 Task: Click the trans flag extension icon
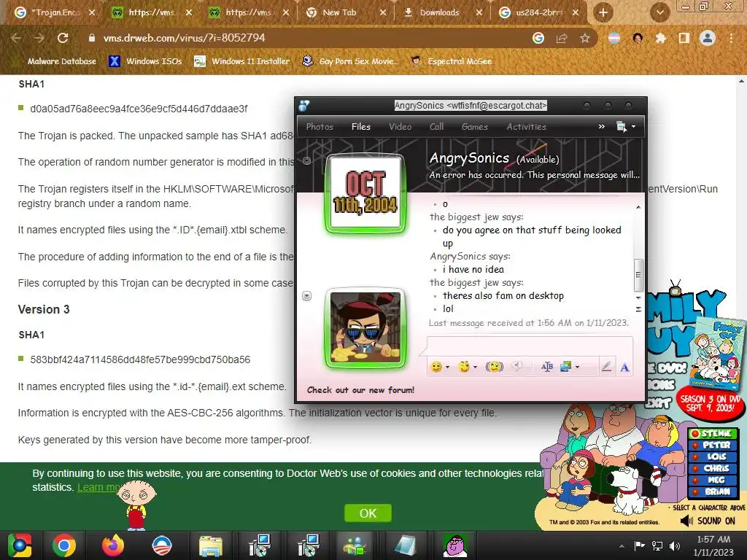coord(614,38)
